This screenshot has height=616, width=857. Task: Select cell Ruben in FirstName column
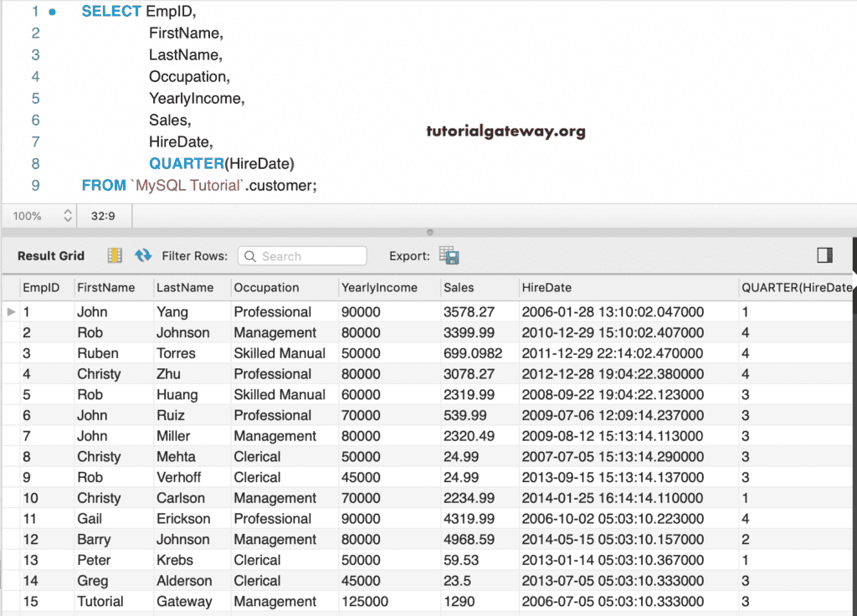tap(114, 354)
